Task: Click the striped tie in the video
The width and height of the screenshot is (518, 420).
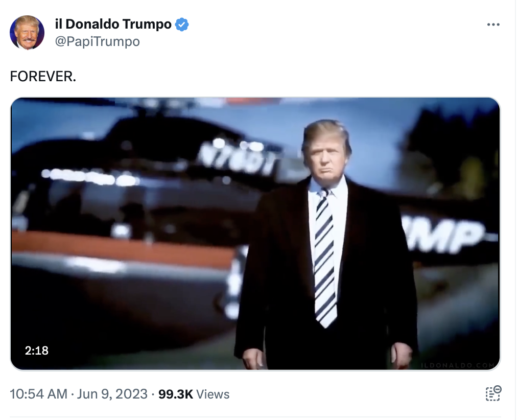Action: tap(324, 258)
